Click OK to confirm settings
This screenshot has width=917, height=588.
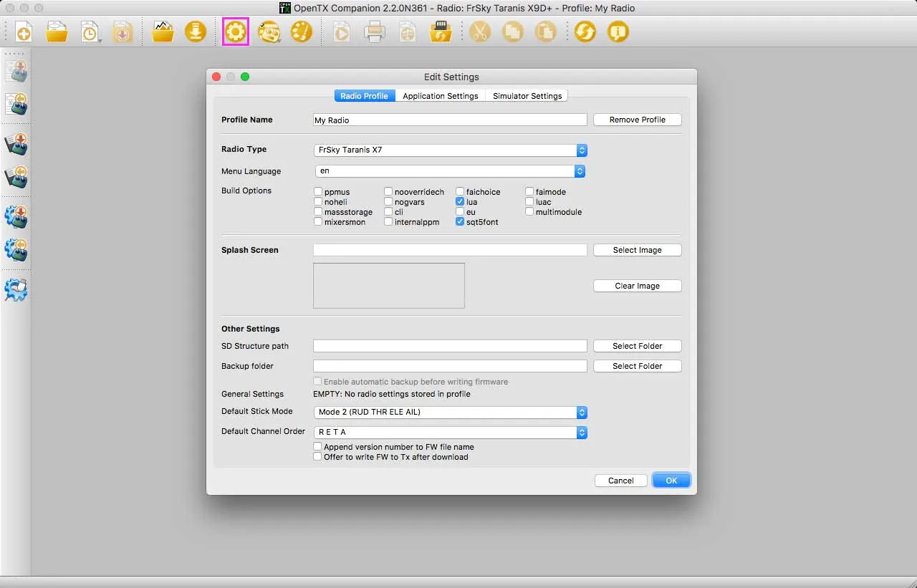click(x=671, y=481)
